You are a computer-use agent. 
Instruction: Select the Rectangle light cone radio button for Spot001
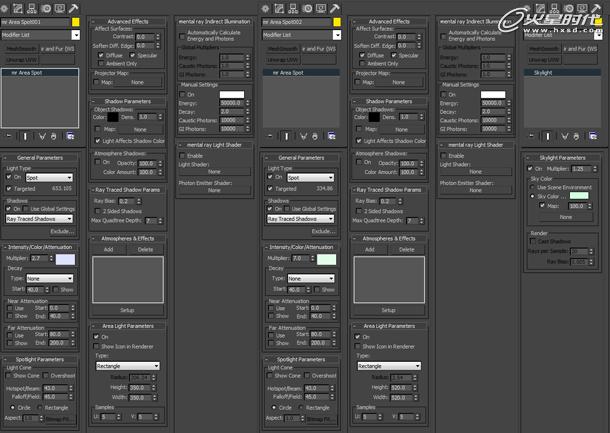click(x=40, y=407)
